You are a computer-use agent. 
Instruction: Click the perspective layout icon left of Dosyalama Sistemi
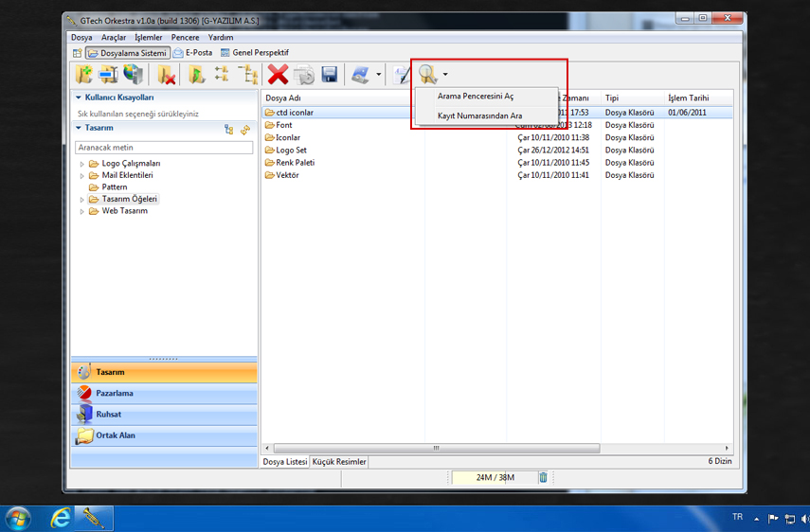click(78, 53)
